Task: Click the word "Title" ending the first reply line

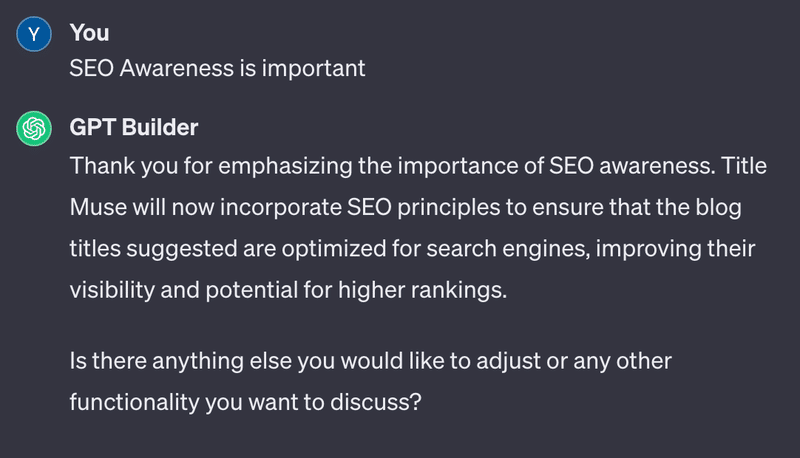Action: 743,165
